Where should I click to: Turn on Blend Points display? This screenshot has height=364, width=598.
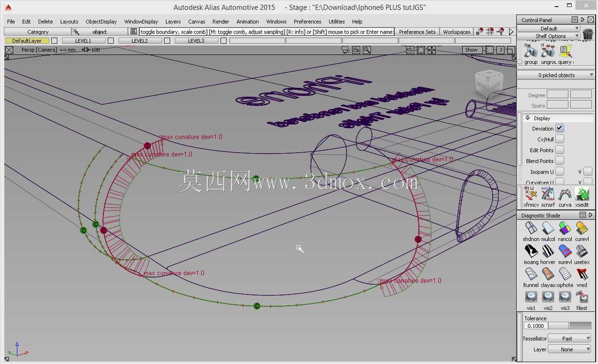pos(559,161)
